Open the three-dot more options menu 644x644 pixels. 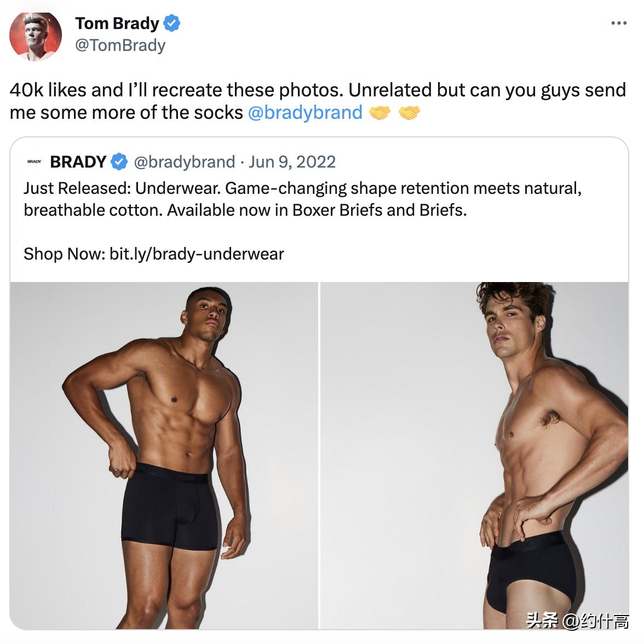(x=618, y=23)
